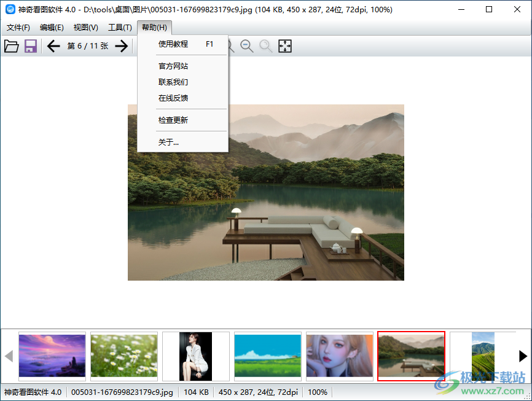
Task: Open the 视图(V) menu
Action: pyautogui.click(x=85, y=28)
